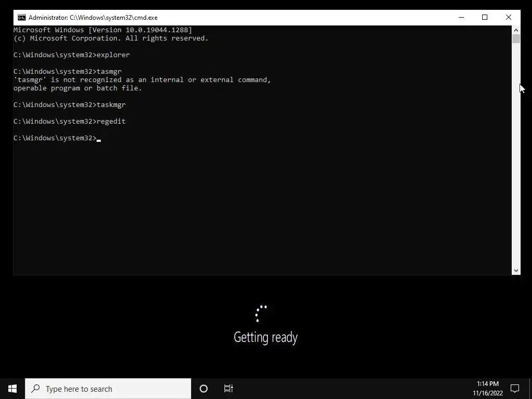Click the Type here to search box

(108, 389)
